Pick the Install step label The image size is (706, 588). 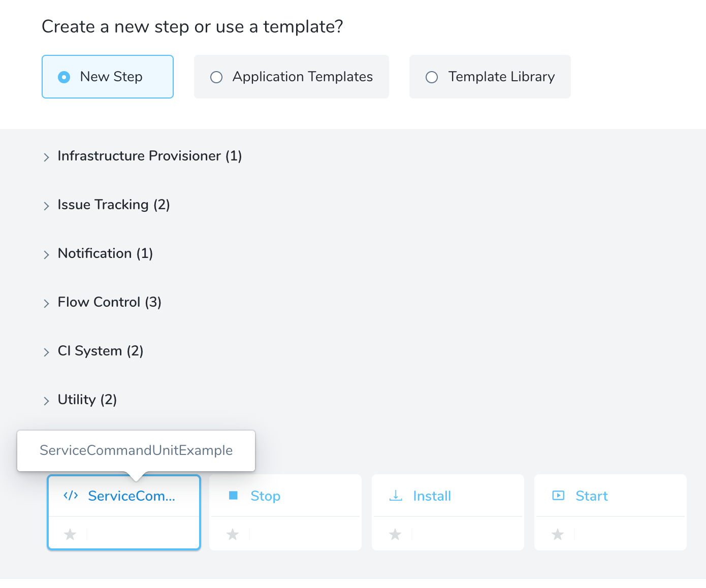click(432, 496)
